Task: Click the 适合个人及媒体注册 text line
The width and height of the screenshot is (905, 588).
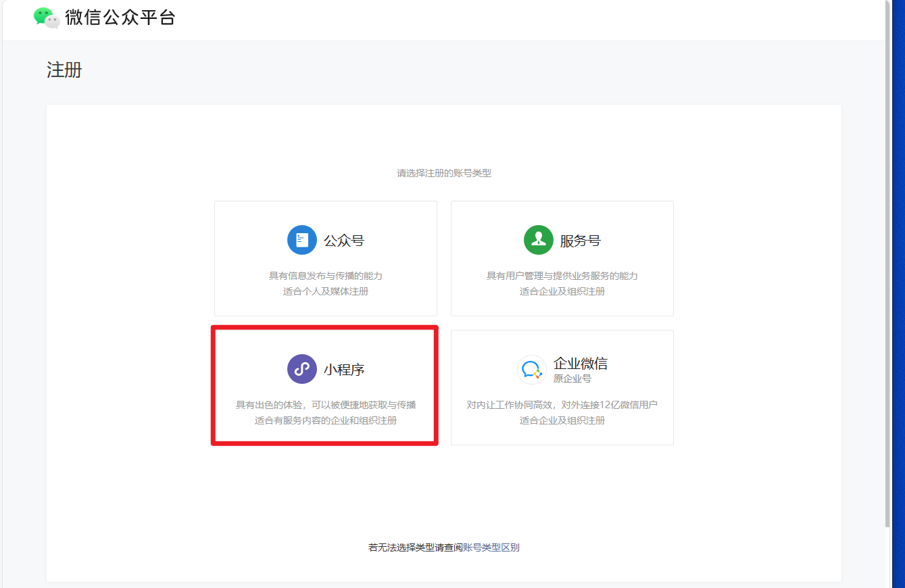Action: (326, 291)
